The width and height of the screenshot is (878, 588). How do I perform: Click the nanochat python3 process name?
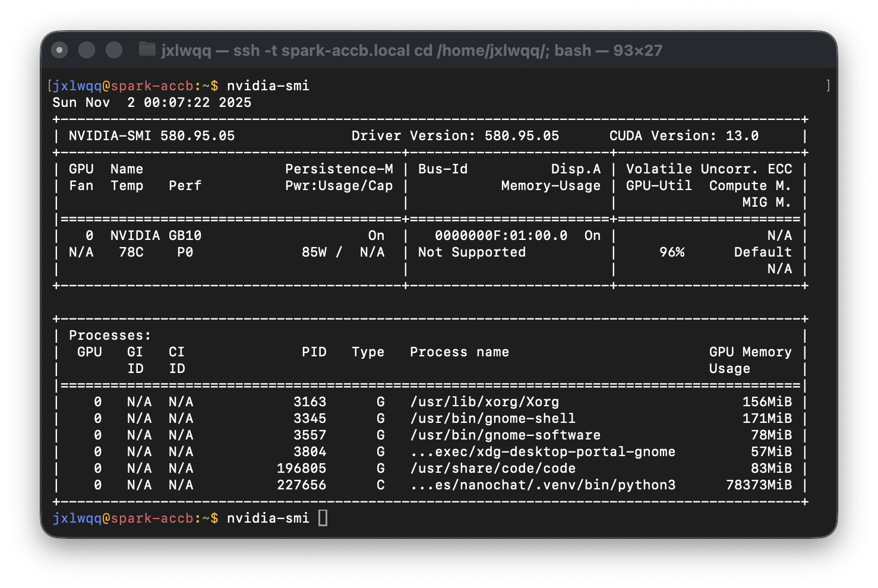point(542,485)
